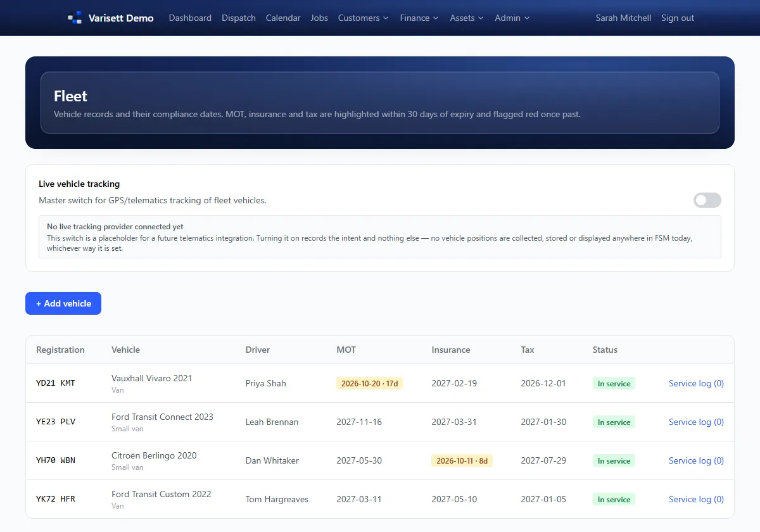Click insurance date 2027-03-31

[x=454, y=422]
